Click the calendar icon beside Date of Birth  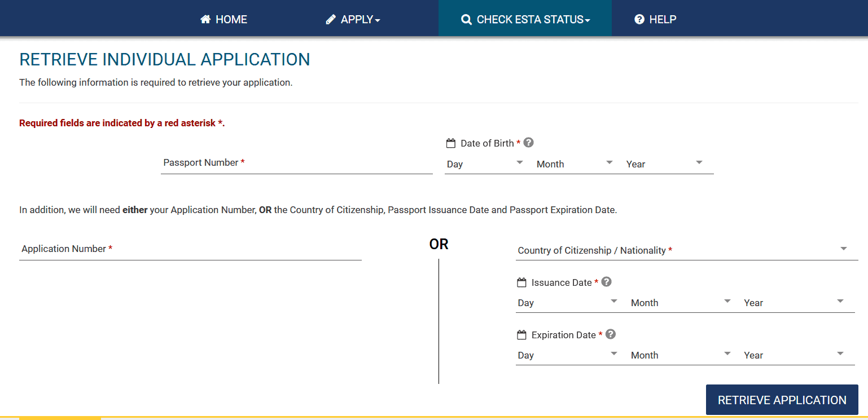451,143
